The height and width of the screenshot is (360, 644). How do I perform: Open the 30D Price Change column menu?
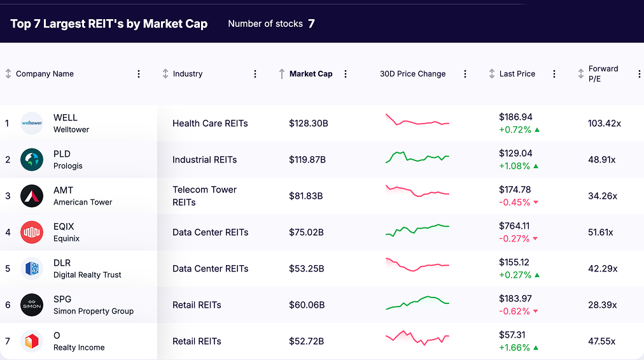465,74
